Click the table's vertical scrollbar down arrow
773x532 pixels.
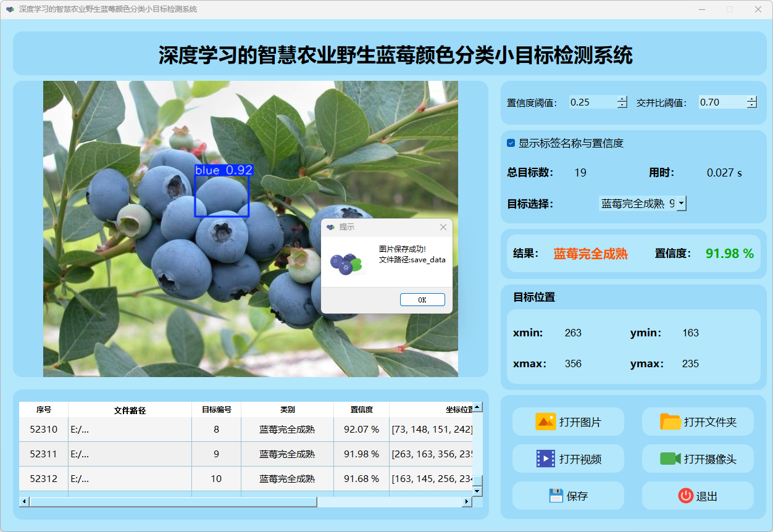tap(477, 491)
